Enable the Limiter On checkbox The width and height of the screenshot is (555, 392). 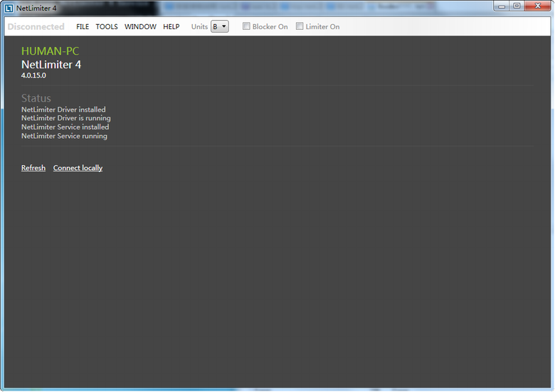tap(300, 26)
